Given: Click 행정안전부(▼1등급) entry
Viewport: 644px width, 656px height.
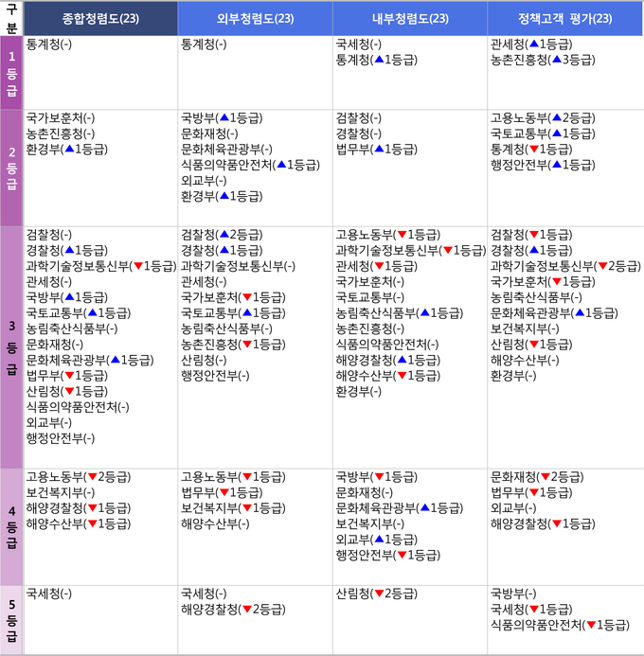Looking at the screenshot, I should click(388, 555).
